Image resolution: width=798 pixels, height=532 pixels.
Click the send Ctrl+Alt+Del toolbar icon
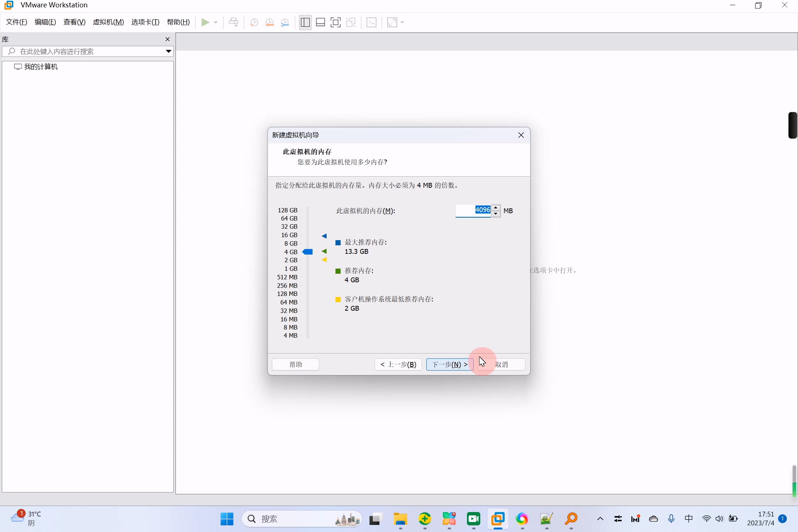233,23
